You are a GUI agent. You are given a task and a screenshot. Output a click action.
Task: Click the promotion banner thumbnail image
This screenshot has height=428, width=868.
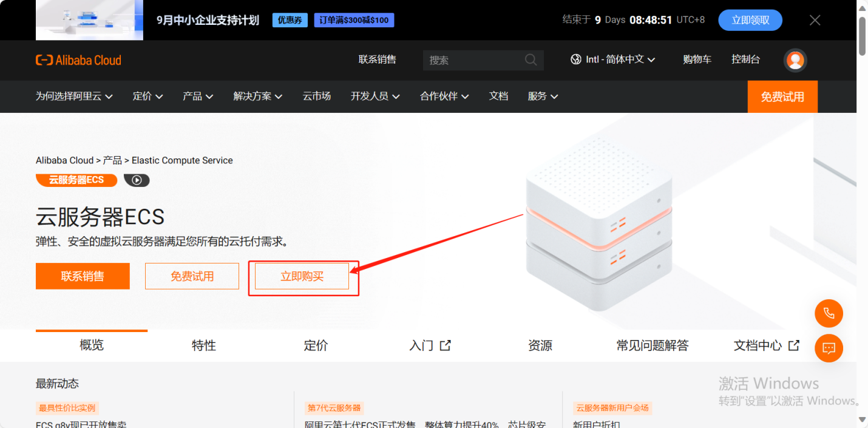pos(89,20)
